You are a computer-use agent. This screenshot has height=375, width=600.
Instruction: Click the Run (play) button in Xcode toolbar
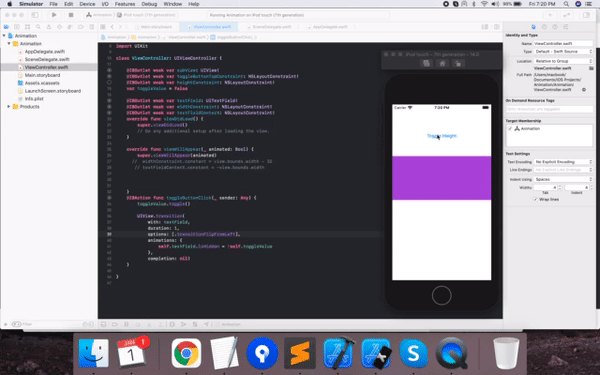[54, 15]
